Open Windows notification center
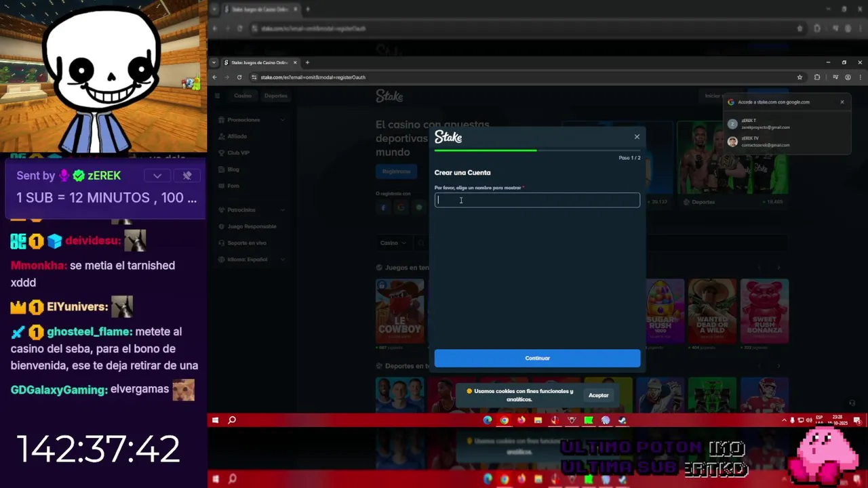Screen dimensions: 868x488 (x=856, y=420)
